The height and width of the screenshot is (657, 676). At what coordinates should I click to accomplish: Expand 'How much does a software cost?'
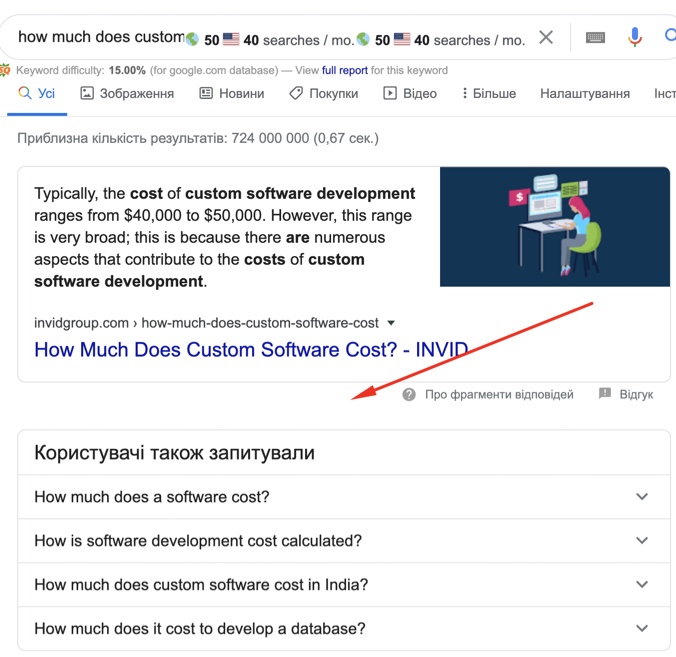point(342,497)
